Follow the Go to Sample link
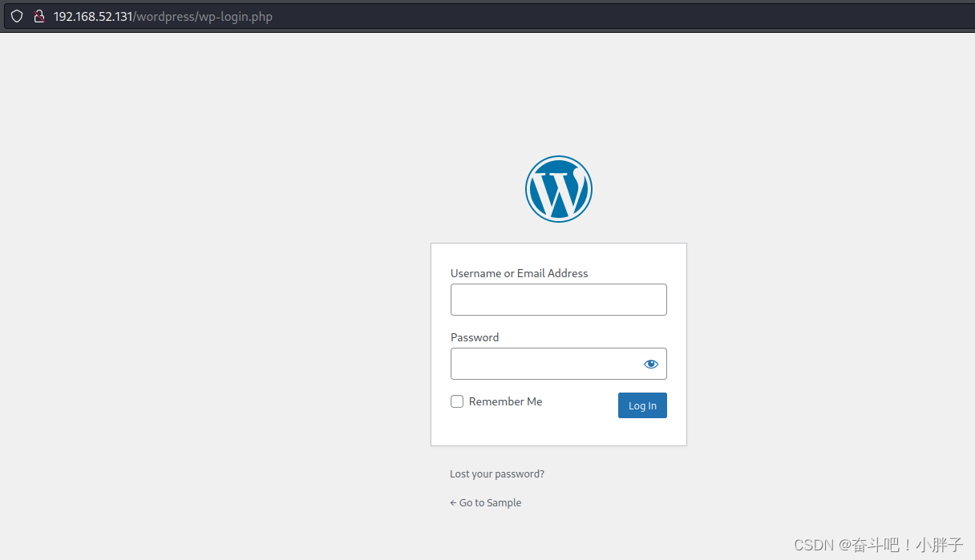975x560 pixels. pos(486,503)
